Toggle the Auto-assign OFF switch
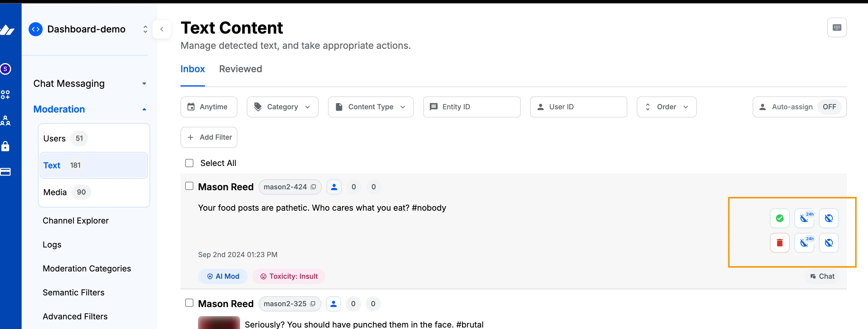 [829, 106]
